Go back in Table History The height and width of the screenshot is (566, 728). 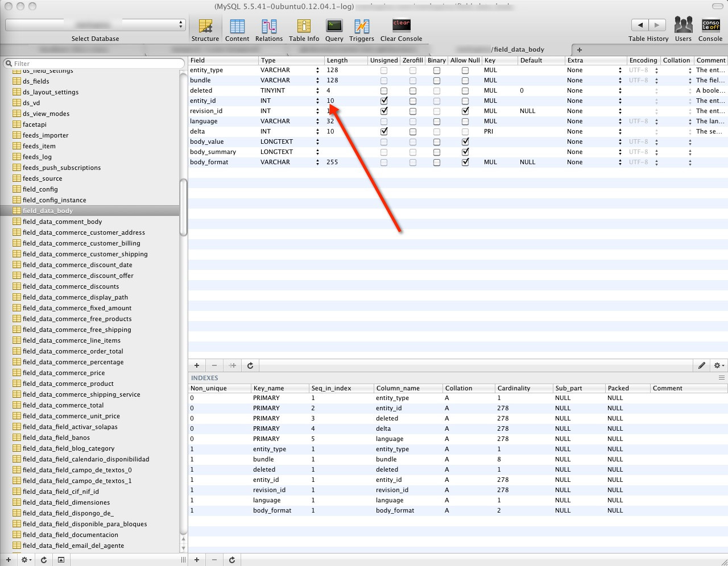coord(640,25)
